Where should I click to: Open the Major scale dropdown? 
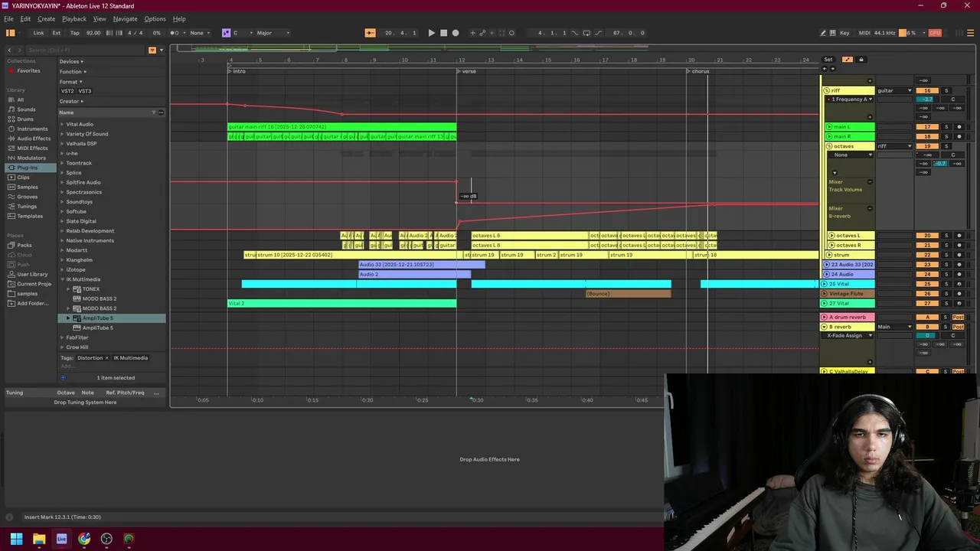[x=273, y=33]
